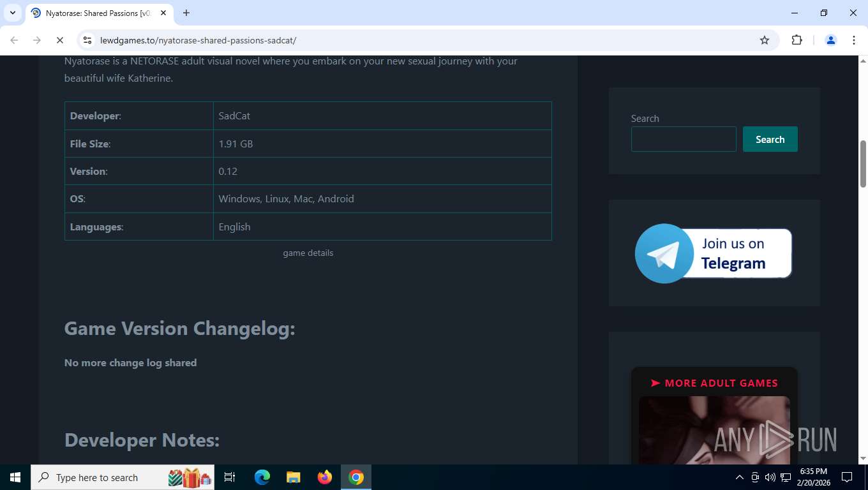Open Chrome three-dot menu
The width and height of the screenshot is (868, 490).
coord(854,40)
